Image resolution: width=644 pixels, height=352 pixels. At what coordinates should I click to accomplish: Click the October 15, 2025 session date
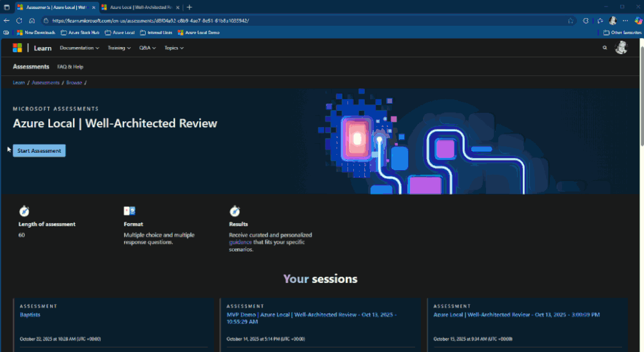473,339
